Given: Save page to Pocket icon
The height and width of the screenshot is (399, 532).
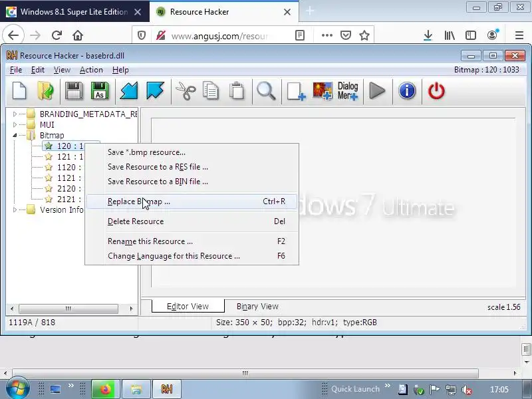Looking at the screenshot, I should (x=346, y=35).
